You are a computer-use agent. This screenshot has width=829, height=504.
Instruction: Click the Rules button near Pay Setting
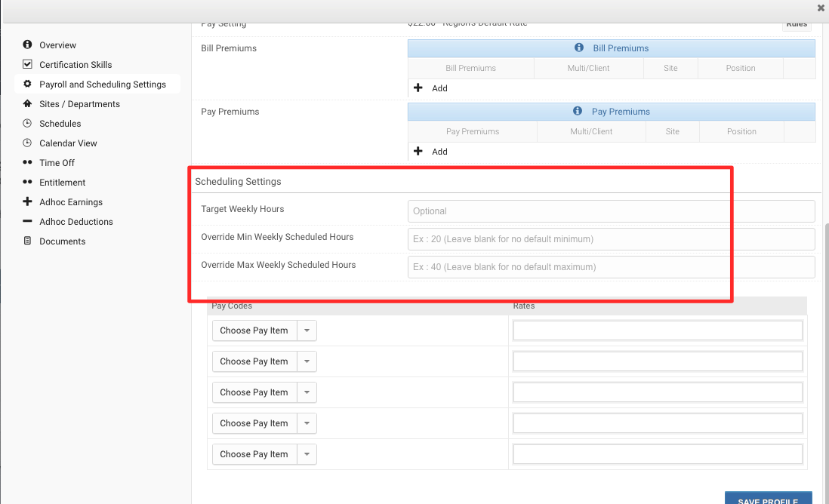(797, 25)
